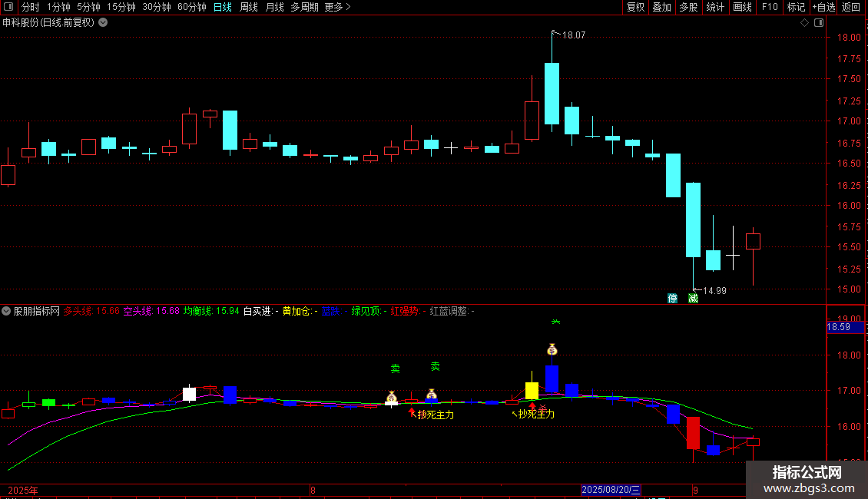The width and height of the screenshot is (868, 499).
Task: Switch to 月线 monthly chart
Action: (x=274, y=7)
